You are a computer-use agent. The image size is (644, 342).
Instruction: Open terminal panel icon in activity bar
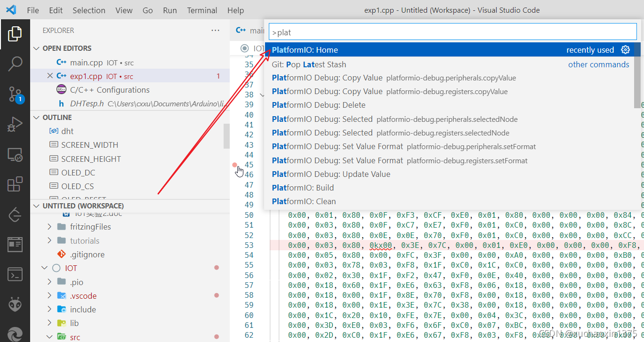[15, 274]
